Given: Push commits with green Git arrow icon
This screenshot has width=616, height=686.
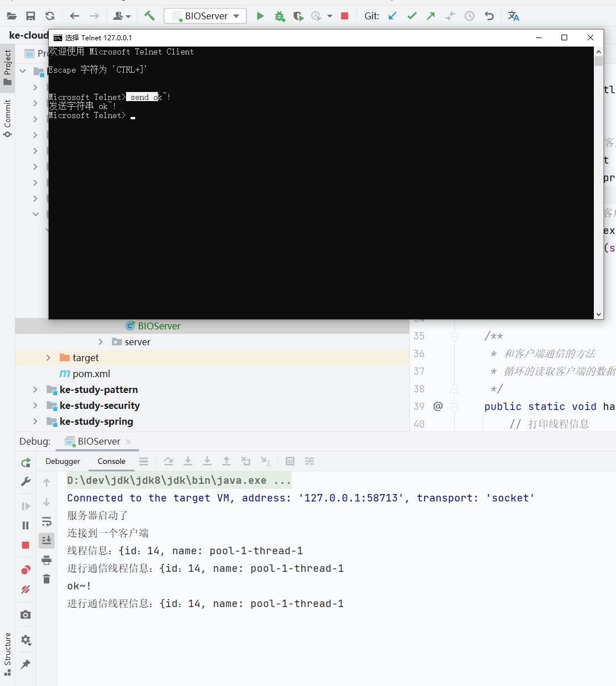Looking at the screenshot, I should pyautogui.click(x=431, y=16).
